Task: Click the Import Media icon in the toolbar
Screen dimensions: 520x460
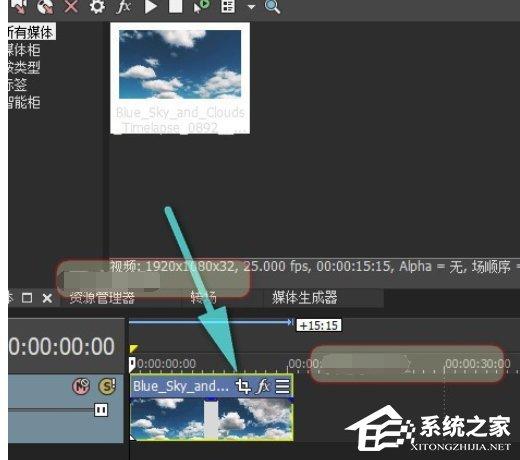Action: pyautogui.click(x=19, y=6)
